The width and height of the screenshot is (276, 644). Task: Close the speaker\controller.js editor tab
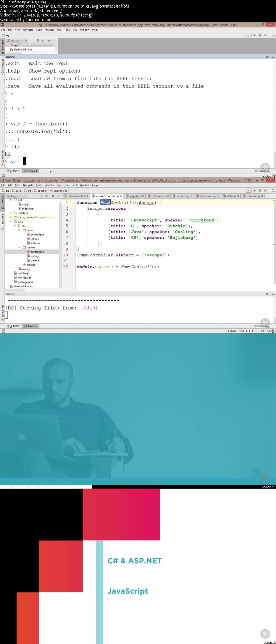pyautogui.click(x=121, y=196)
